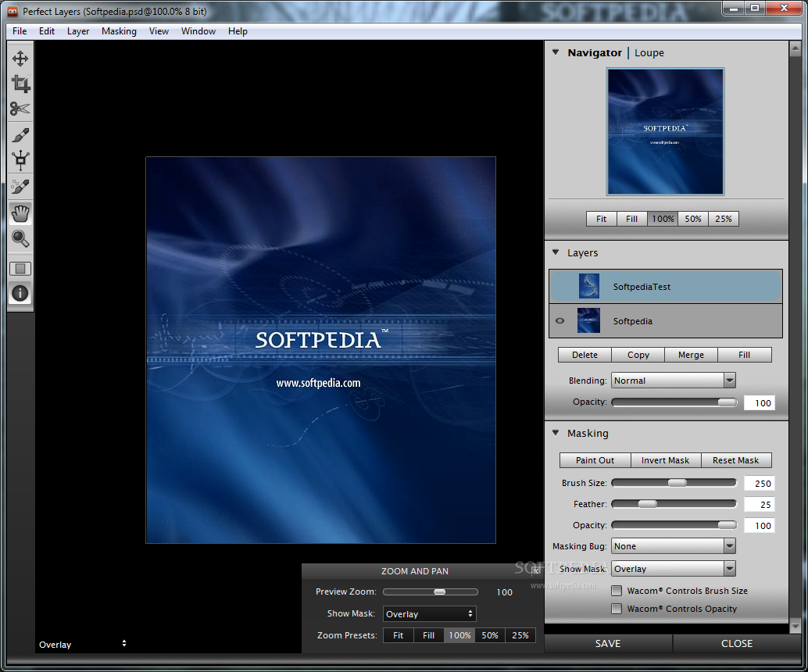Open Show Mask dropdown in Zoom and Pan
The width and height of the screenshot is (808, 672).
pos(429,613)
